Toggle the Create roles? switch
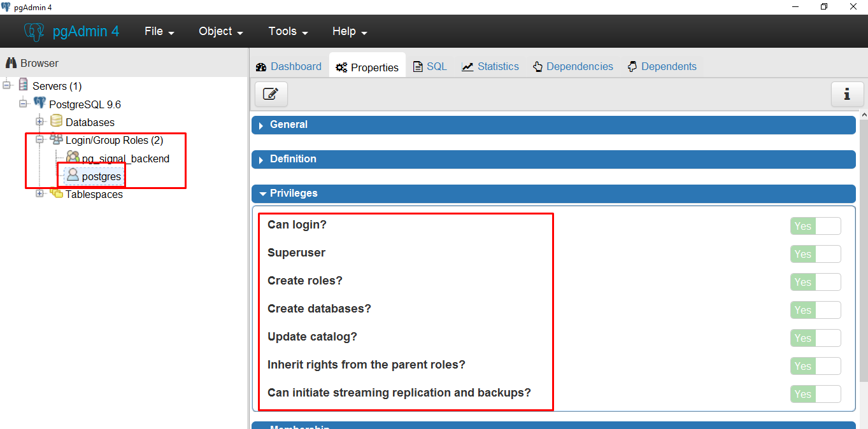This screenshot has width=868, height=429. pos(816,282)
